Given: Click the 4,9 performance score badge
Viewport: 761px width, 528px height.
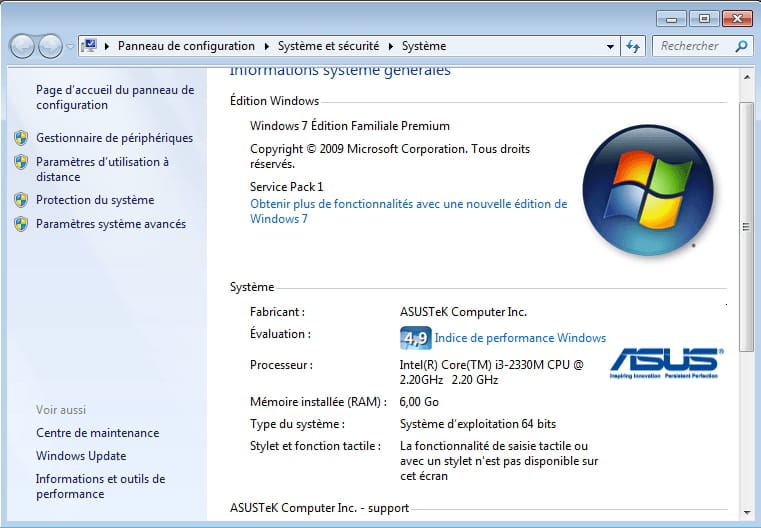Looking at the screenshot, I should pos(415,338).
